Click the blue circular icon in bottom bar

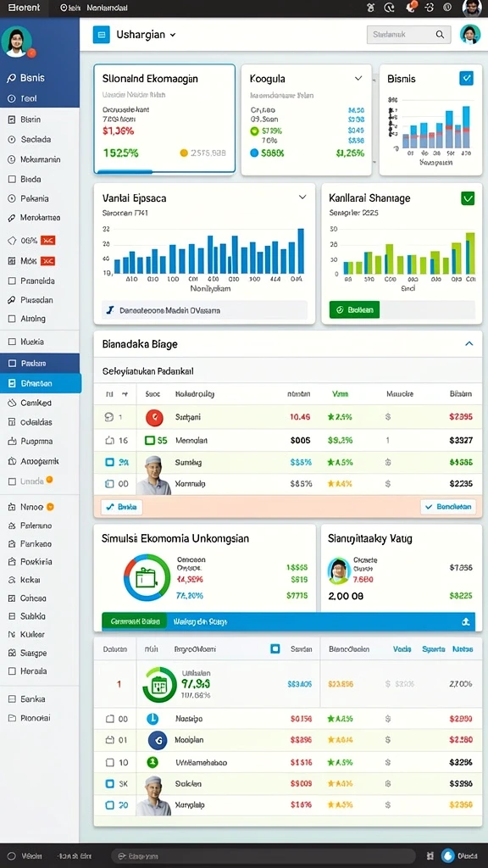click(x=447, y=856)
